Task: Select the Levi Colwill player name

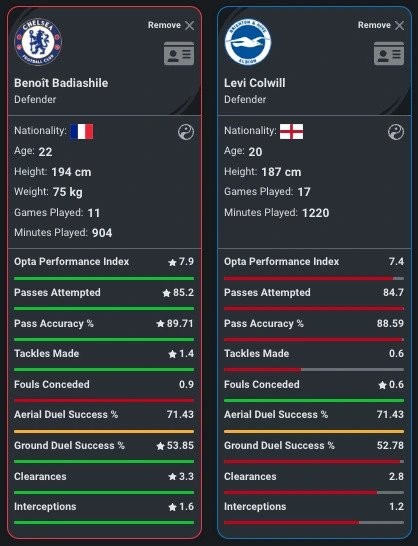Action: [255, 83]
